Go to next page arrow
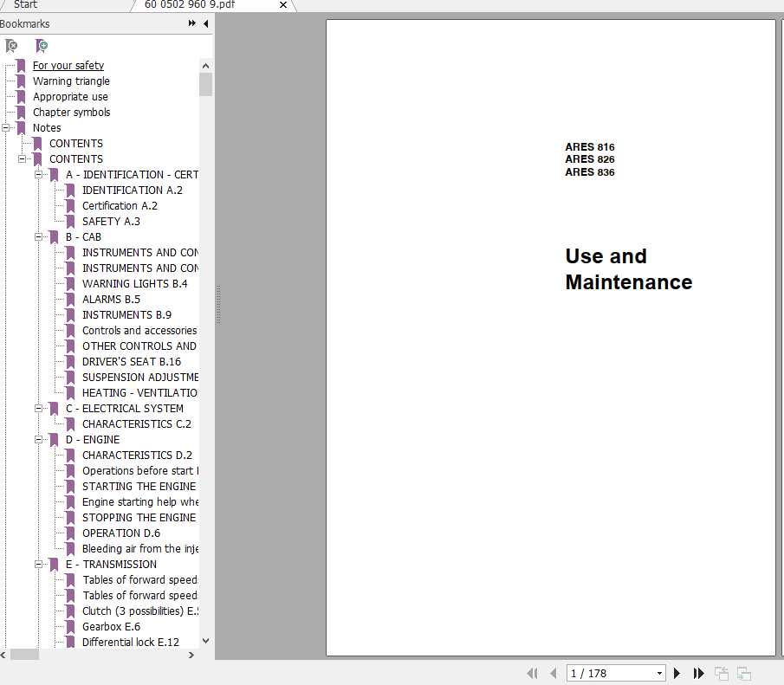The image size is (784, 685). tap(677, 674)
